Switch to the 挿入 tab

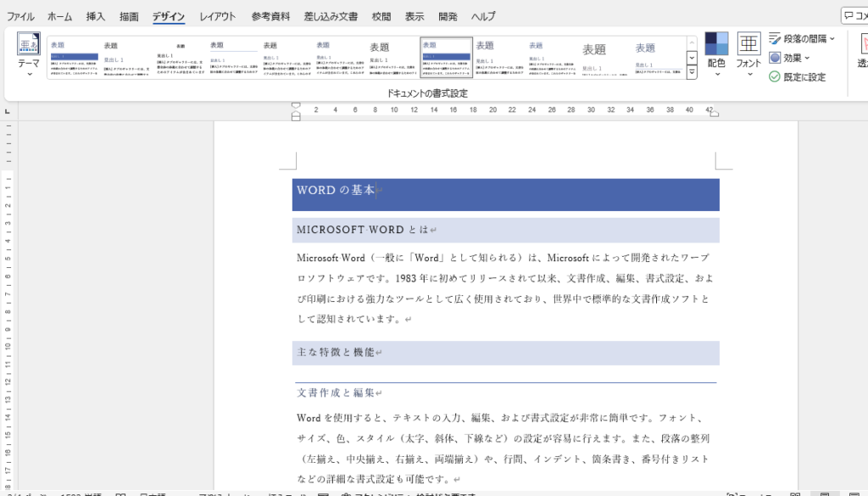96,17
